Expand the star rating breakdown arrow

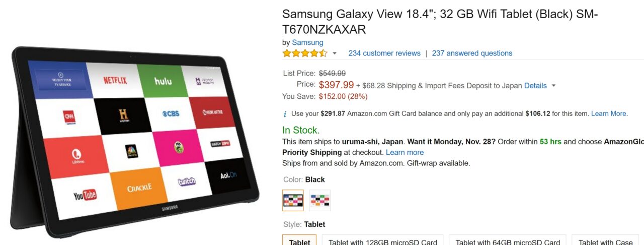(335, 53)
